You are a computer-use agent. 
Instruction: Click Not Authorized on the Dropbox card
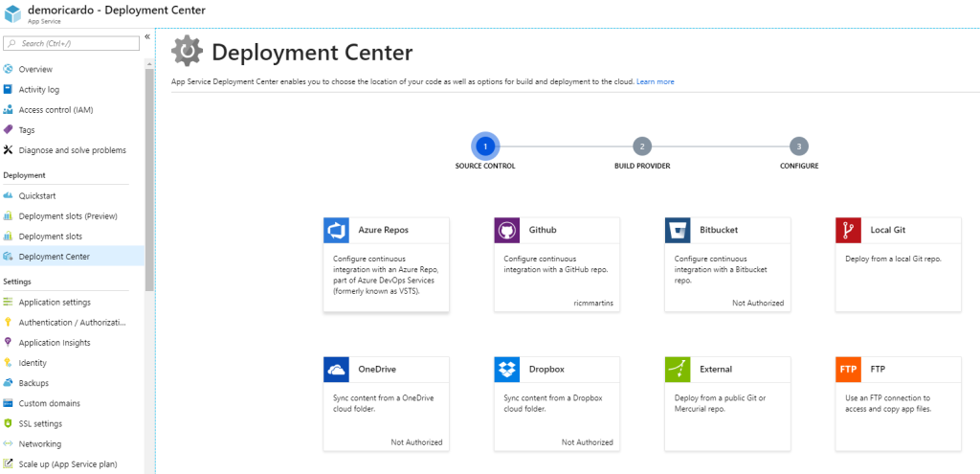pyautogui.click(x=588, y=442)
